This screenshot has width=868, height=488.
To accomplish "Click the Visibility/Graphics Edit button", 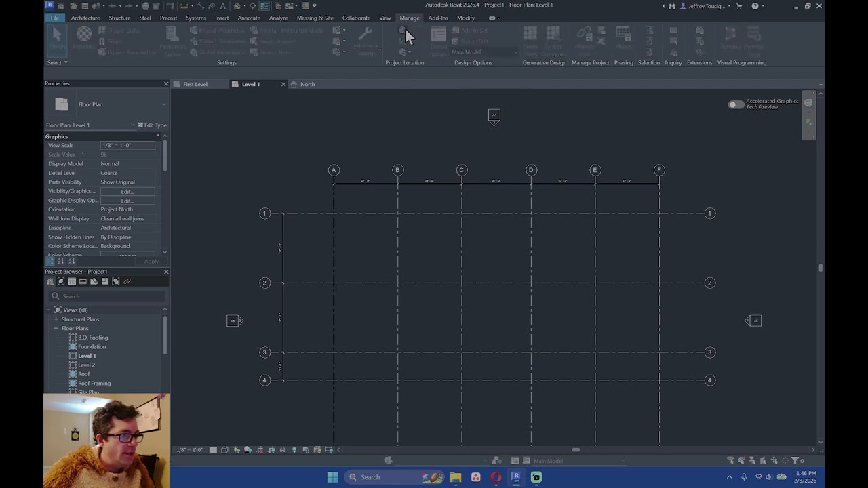I will pos(127,191).
